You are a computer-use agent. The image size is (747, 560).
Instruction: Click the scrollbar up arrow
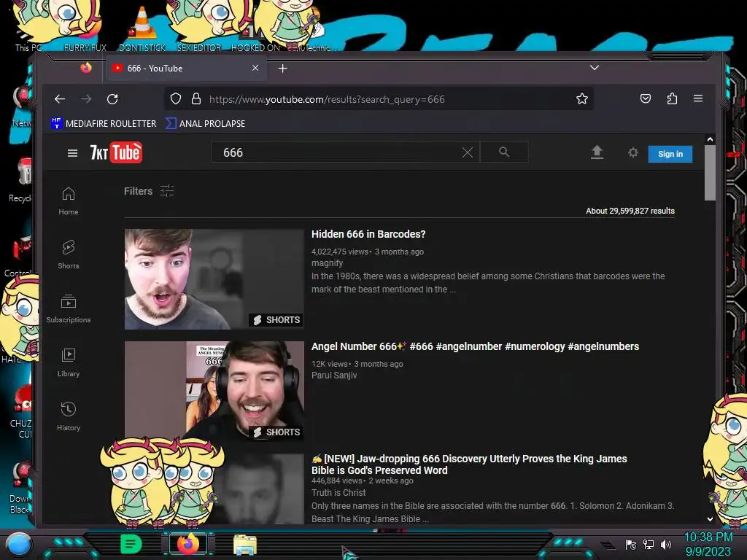point(710,139)
